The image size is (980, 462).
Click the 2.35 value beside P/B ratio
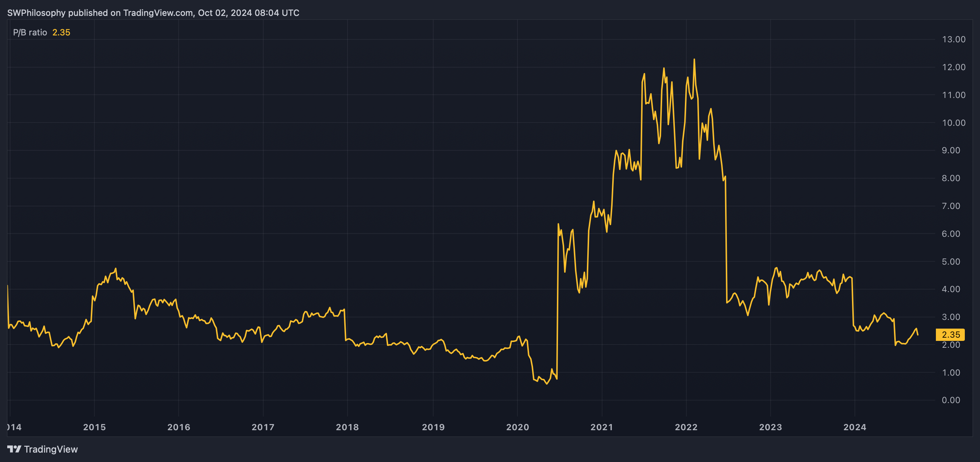pos(61,32)
